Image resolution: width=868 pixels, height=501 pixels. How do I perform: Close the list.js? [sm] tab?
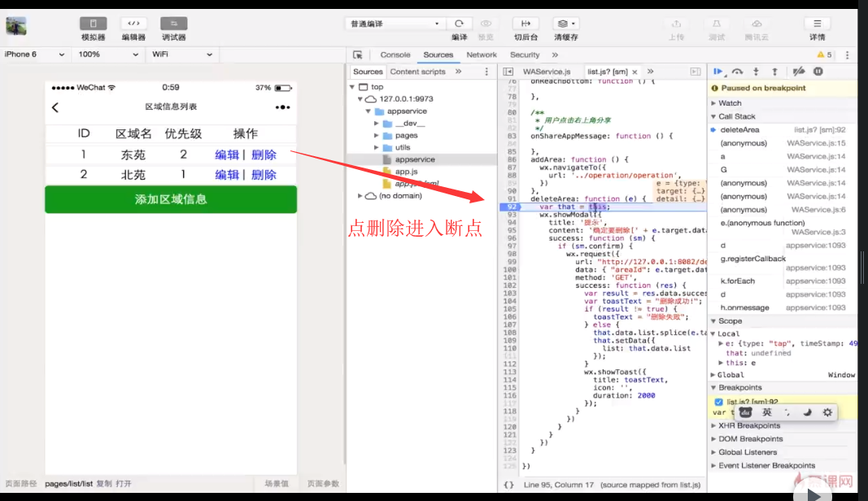(x=635, y=72)
